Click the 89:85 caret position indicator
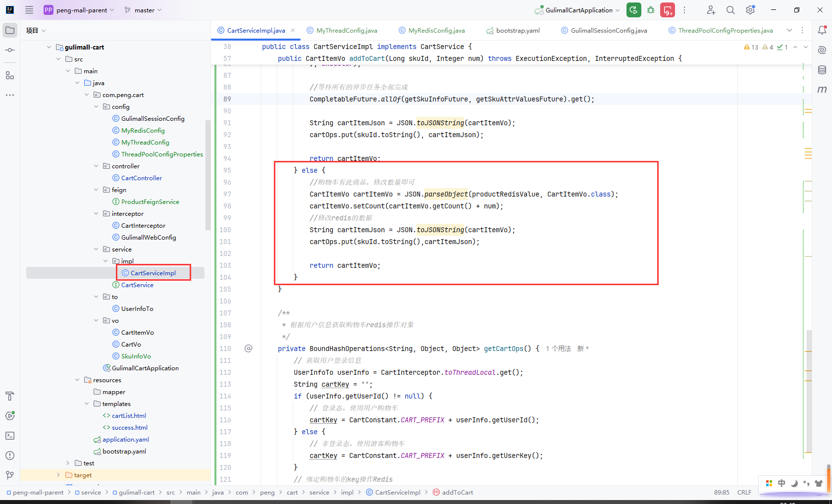Image resolution: width=832 pixels, height=504 pixels. 722,492
